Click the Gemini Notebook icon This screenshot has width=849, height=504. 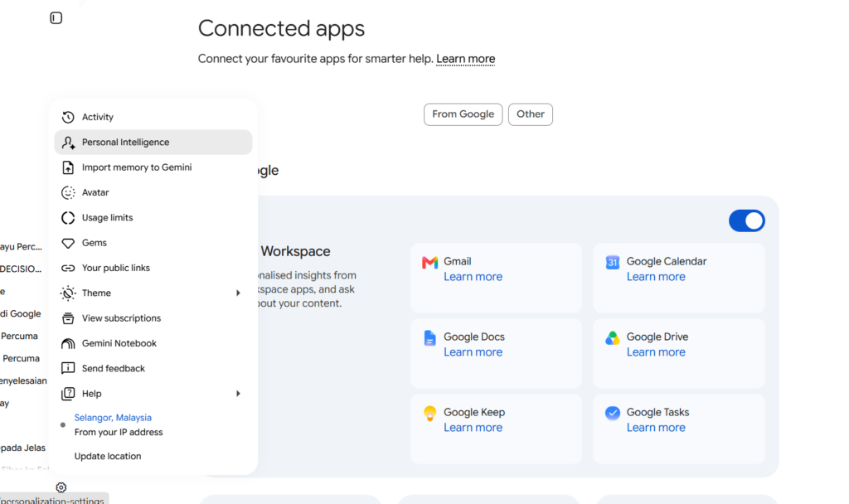pos(68,343)
